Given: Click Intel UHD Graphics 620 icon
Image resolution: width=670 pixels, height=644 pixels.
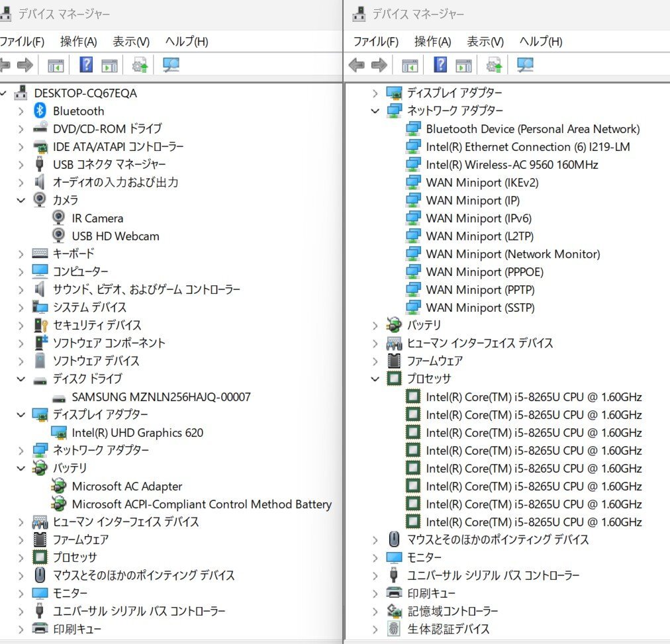Looking at the screenshot, I should [59, 433].
